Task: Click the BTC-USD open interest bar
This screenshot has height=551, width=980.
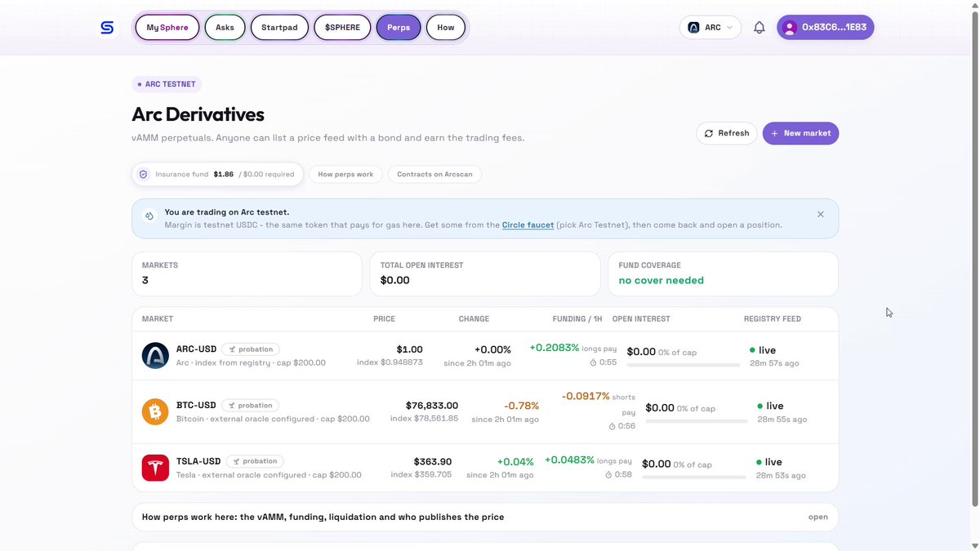Action: tap(696, 421)
